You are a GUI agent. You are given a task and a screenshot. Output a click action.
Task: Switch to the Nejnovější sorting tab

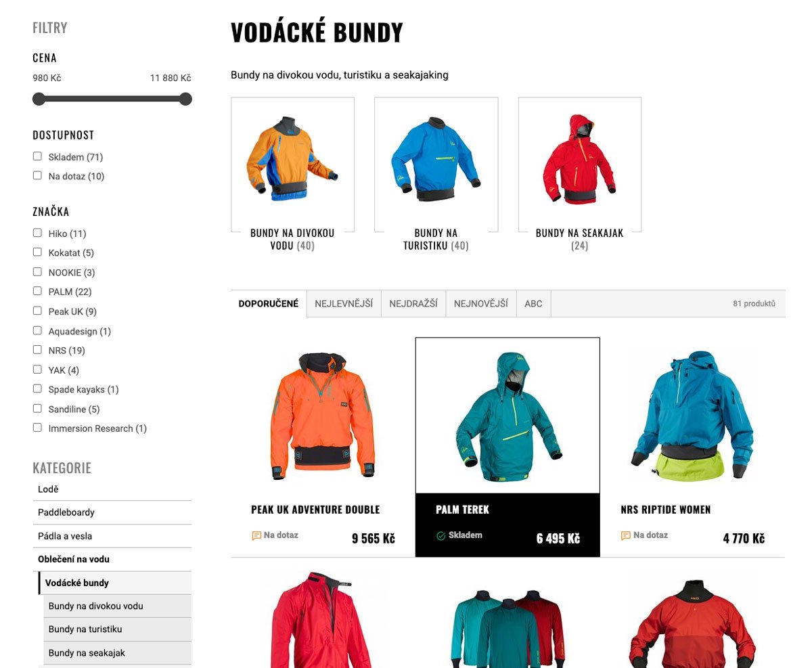(x=480, y=304)
